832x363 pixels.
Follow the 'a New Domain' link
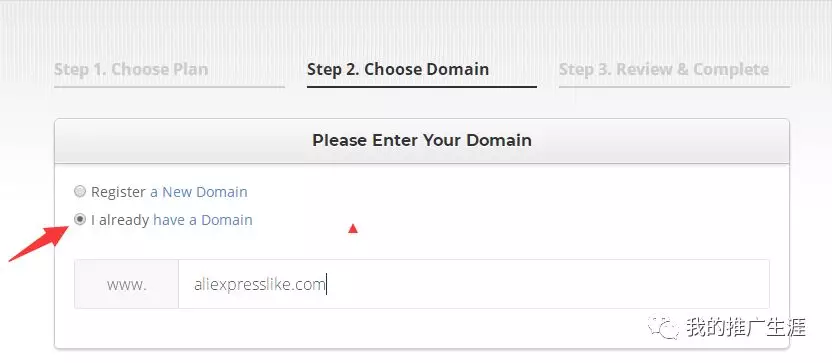pos(198,192)
